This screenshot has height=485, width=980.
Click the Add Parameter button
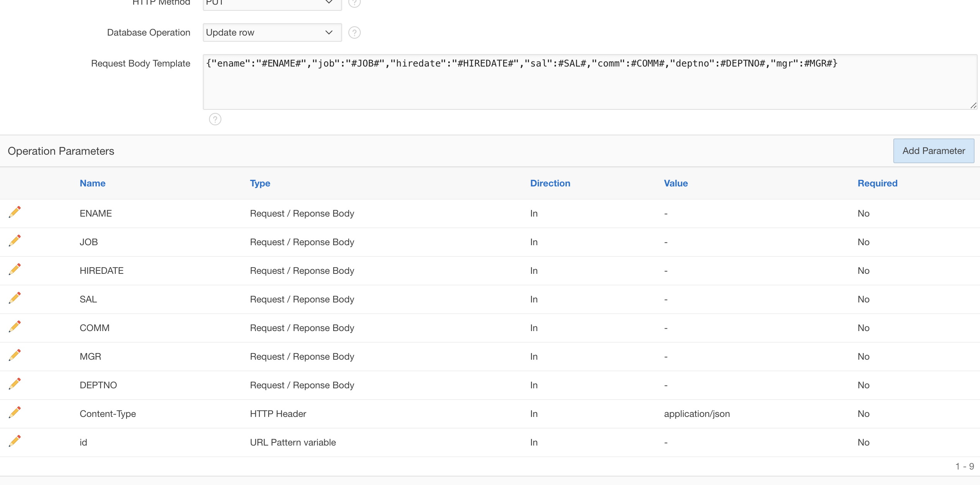pyautogui.click(x=933, y=151)
